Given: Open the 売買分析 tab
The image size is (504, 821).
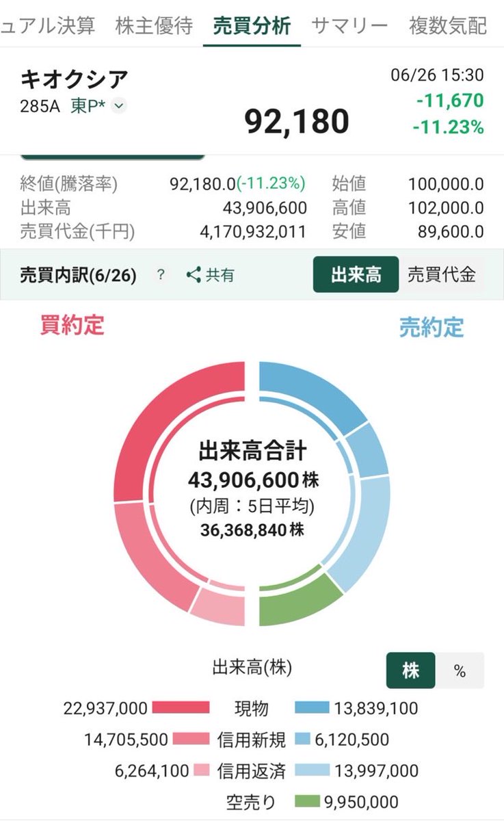Looking at the screenshot, I should [252, 26].
